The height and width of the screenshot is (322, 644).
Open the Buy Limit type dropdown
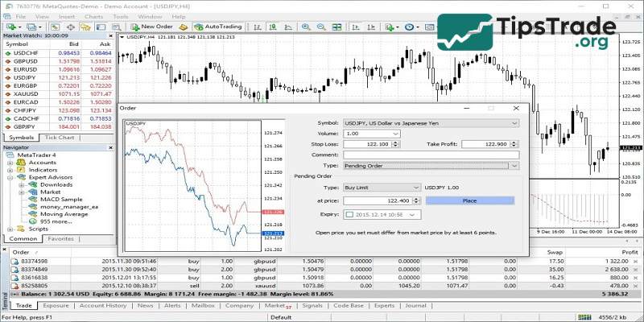coord(413,187)
